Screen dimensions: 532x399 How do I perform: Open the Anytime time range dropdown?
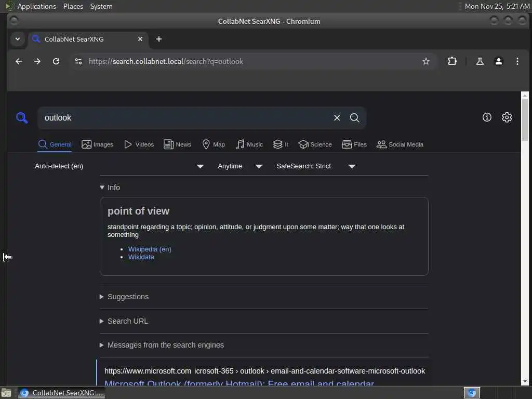pyautogui.click(x=240, y=166)
